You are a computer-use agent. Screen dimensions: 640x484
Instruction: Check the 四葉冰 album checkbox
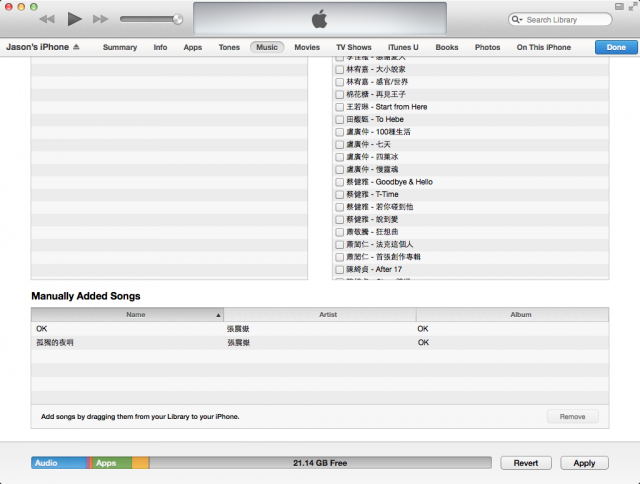pos(339,158)
